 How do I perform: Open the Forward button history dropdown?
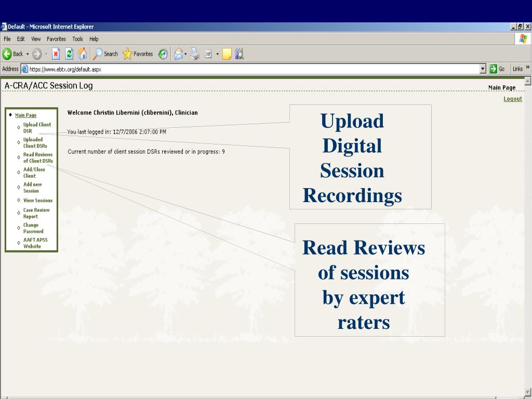pyautogui.click(x=46, y=54)
